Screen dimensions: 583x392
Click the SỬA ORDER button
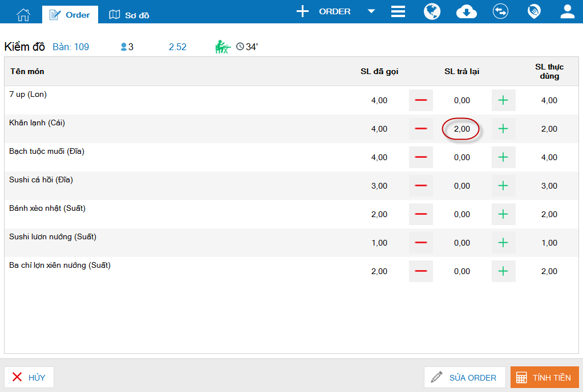pyautogui.click(x=465, y=377)
